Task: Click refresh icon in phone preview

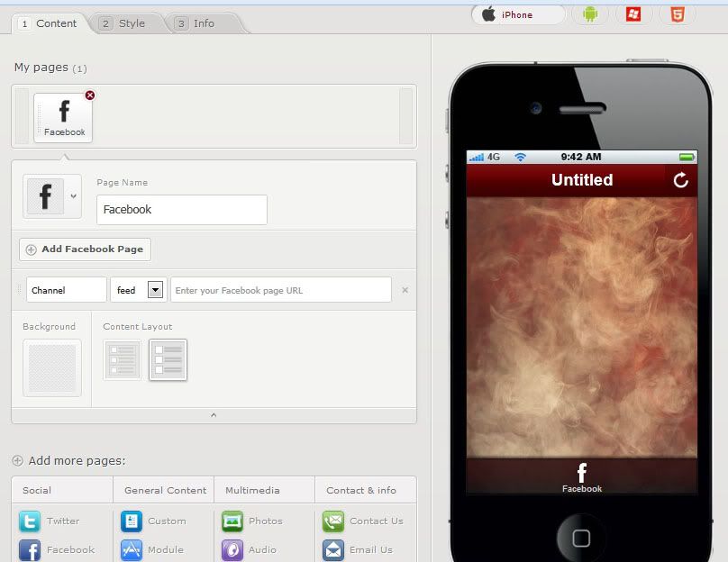Action: [680, 180]
